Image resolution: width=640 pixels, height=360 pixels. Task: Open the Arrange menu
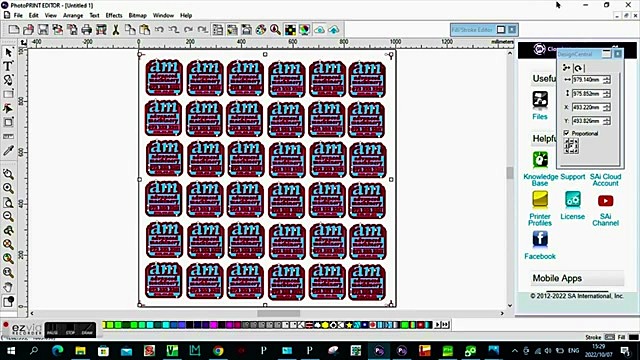click(73, 16)
